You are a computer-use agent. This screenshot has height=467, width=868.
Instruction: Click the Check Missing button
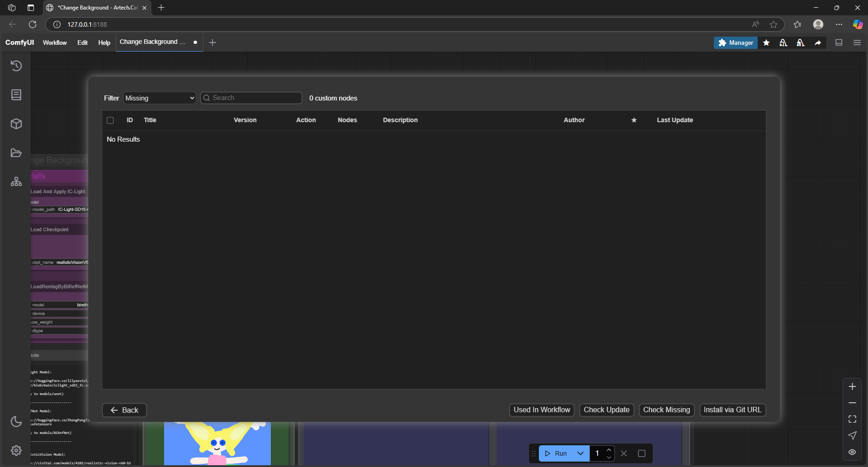[666, 410]
